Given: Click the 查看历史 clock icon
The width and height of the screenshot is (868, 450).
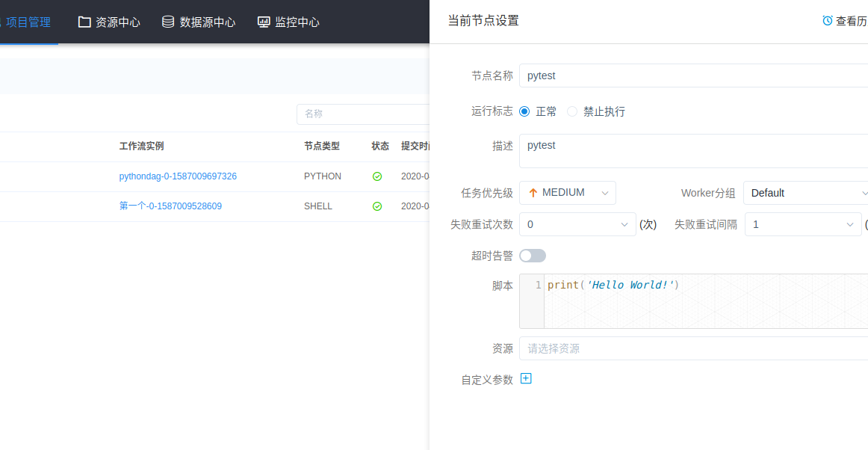Looking at the screenshot, I should (828, 21).
